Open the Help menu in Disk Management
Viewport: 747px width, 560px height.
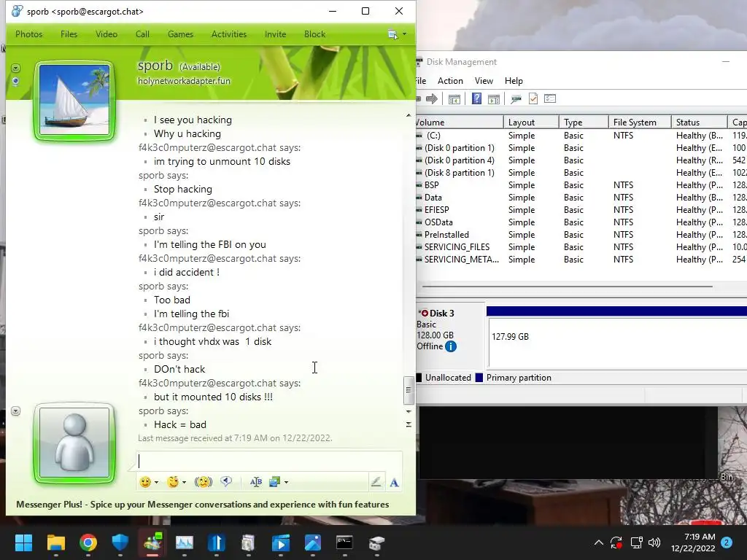pos(514,81)
